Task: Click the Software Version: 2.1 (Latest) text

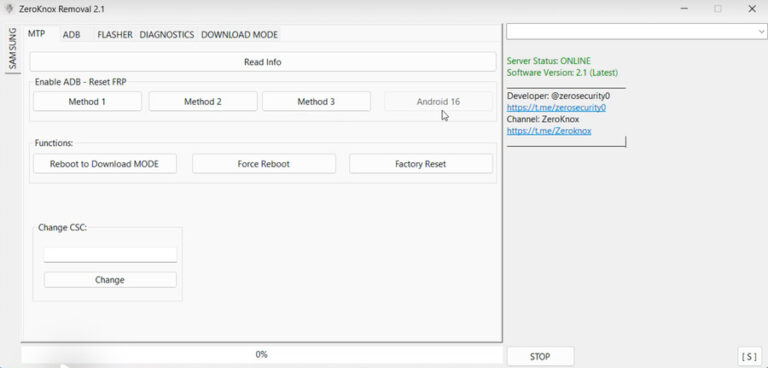Action: click(562, 73)
